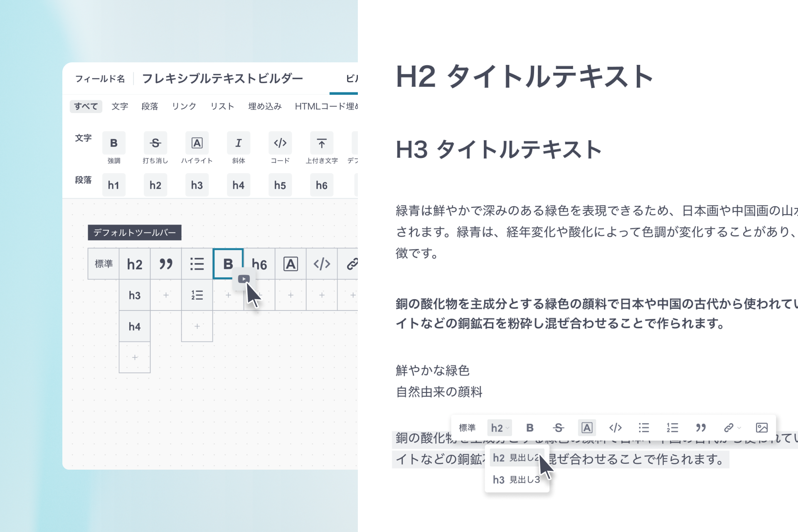Click the code (コード) icon in palette

click(280, 143)
